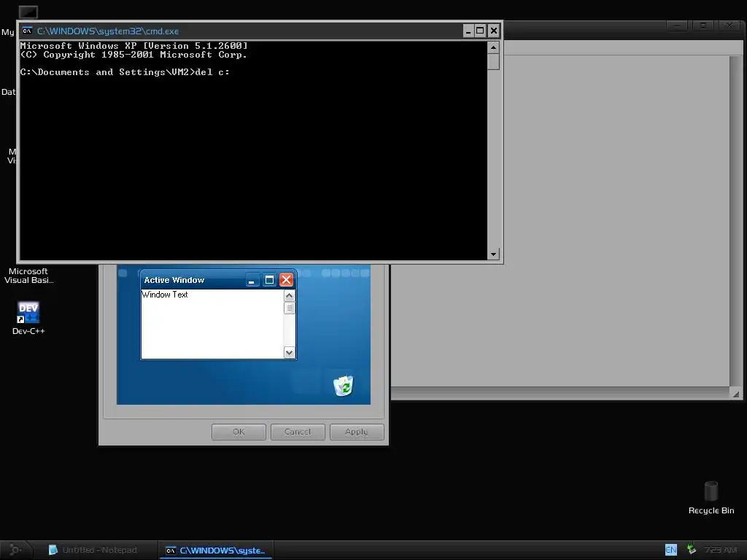Click the Active Window preview scroll up arrow
The image size is (747, 560).
(x=289, y=296)
